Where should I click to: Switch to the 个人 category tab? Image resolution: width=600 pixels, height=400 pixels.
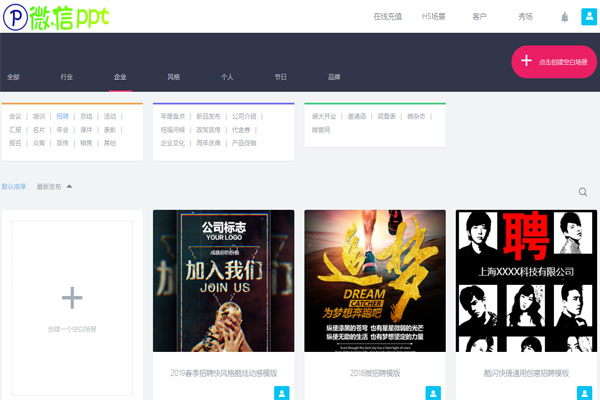click(x=227, y=77)
